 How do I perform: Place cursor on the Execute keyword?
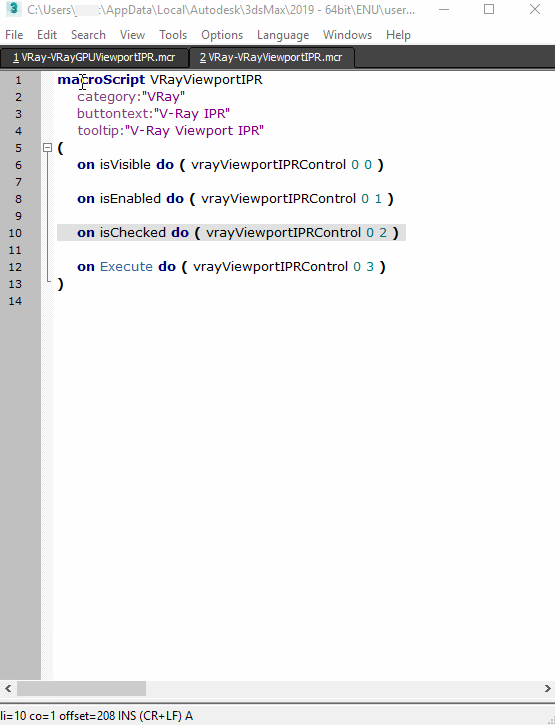126,267
